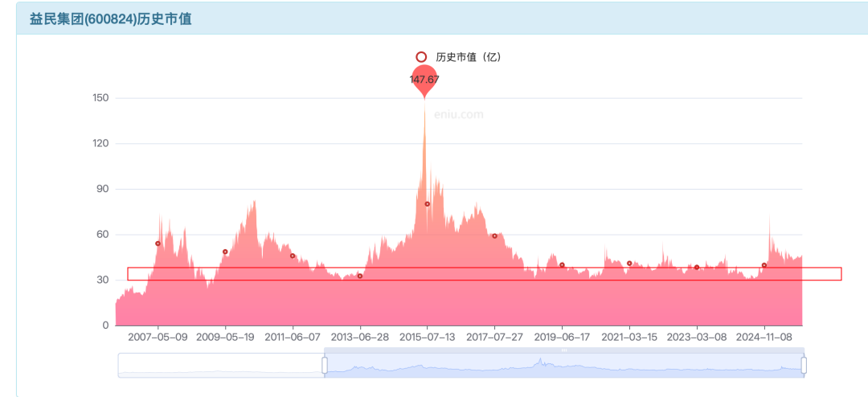Select the 2013-06-28 data point marker
This screenshot has height=397, width=868.
point(360,276)
